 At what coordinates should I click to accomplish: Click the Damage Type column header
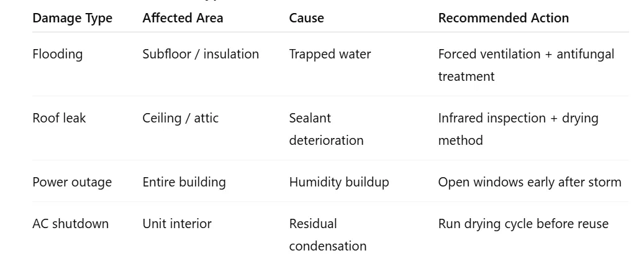[72, 18]
